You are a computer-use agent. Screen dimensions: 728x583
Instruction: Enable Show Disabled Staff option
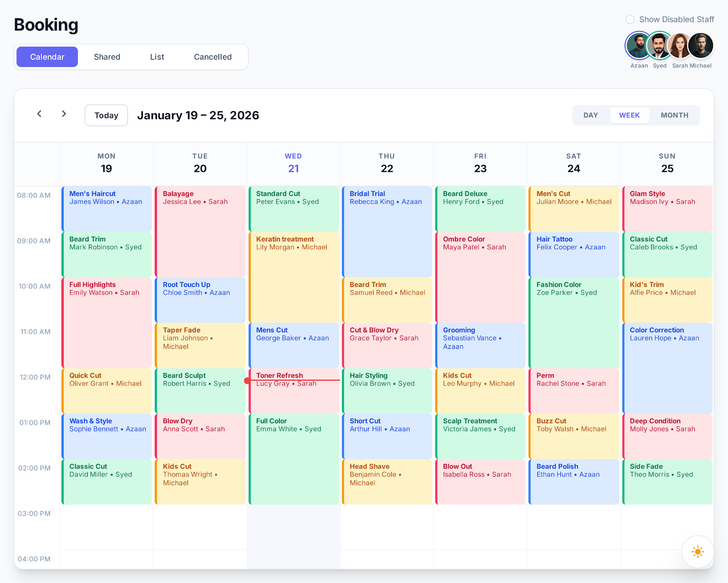[630, 20]
